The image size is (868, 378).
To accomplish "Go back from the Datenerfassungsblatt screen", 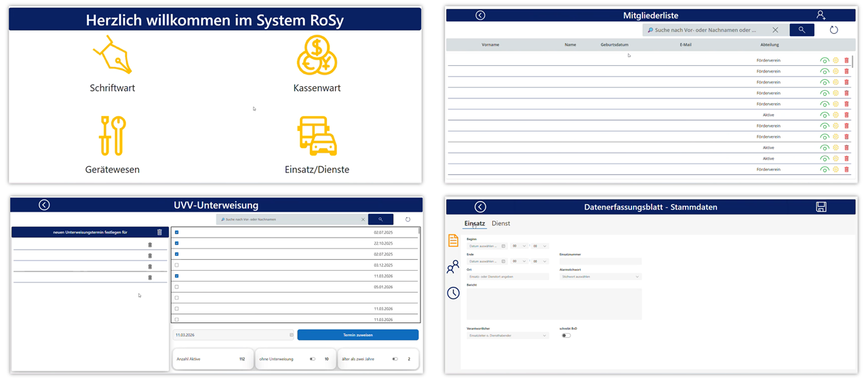I will pos(480,207).
